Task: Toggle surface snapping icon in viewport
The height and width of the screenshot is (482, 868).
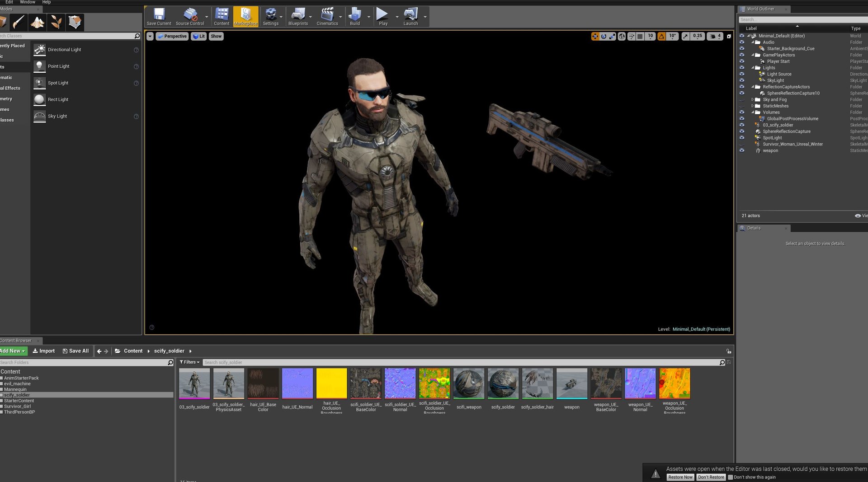Action: pos(632,36)
